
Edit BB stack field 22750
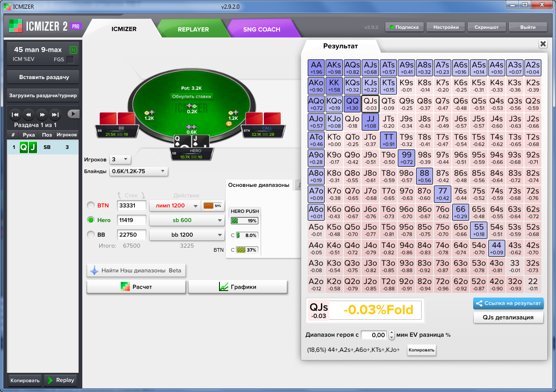click(132, 235)
